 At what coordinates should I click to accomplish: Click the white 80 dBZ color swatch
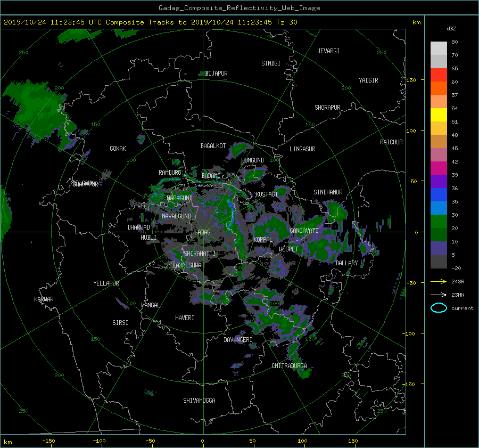click(439, 48)
